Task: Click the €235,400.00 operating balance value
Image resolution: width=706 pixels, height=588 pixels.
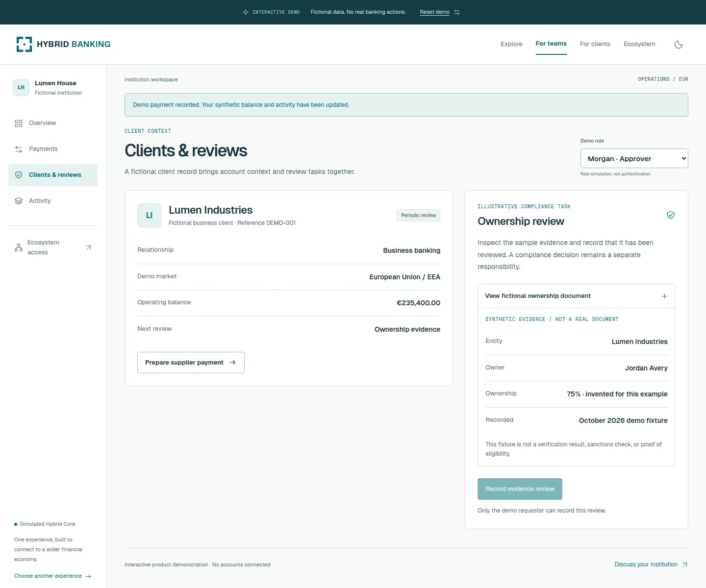Action: tap(418, 303)
